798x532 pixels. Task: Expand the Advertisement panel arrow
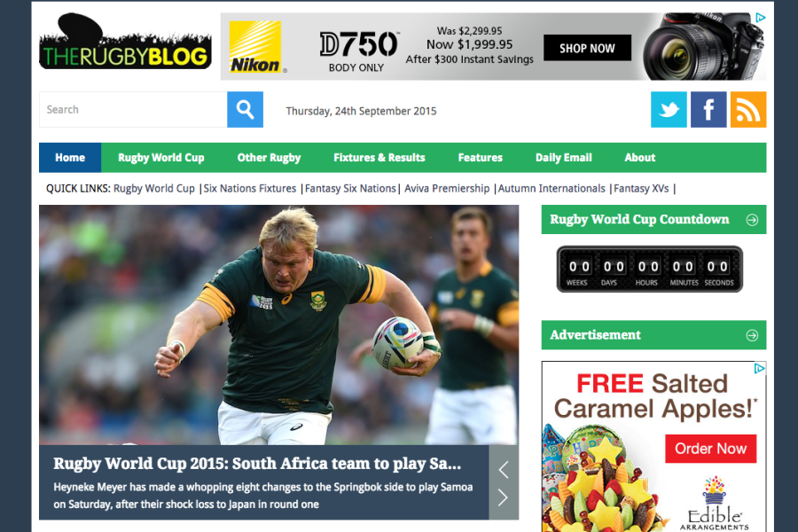[752, 335]
